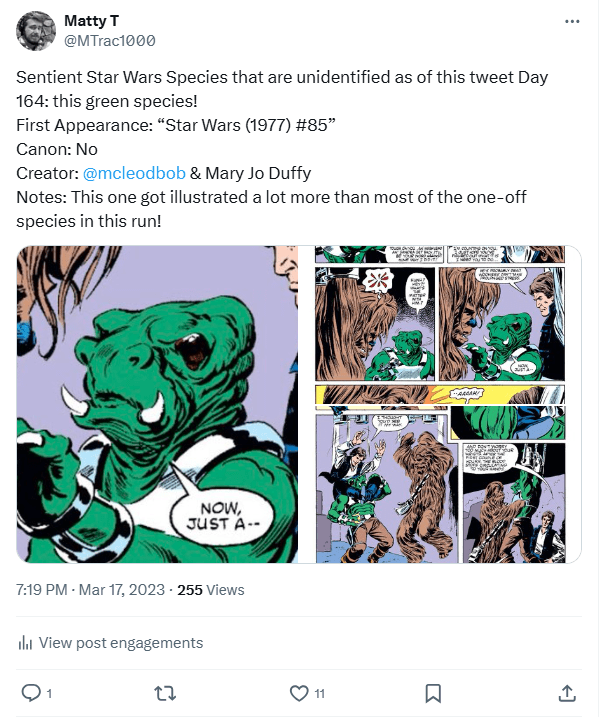The width and height of the screenshot is (602, 717).
Task: Like the tweet with the heart icon
Action: (298, 692)
